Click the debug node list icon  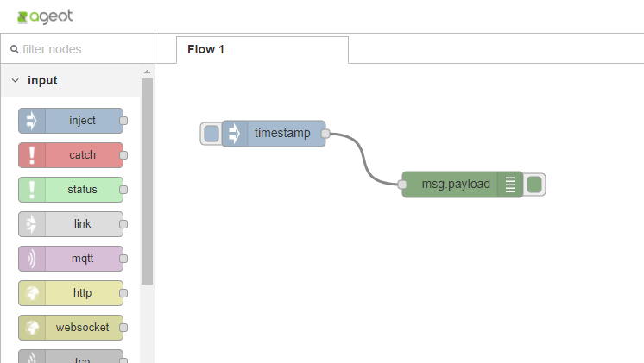click(510, 184)
